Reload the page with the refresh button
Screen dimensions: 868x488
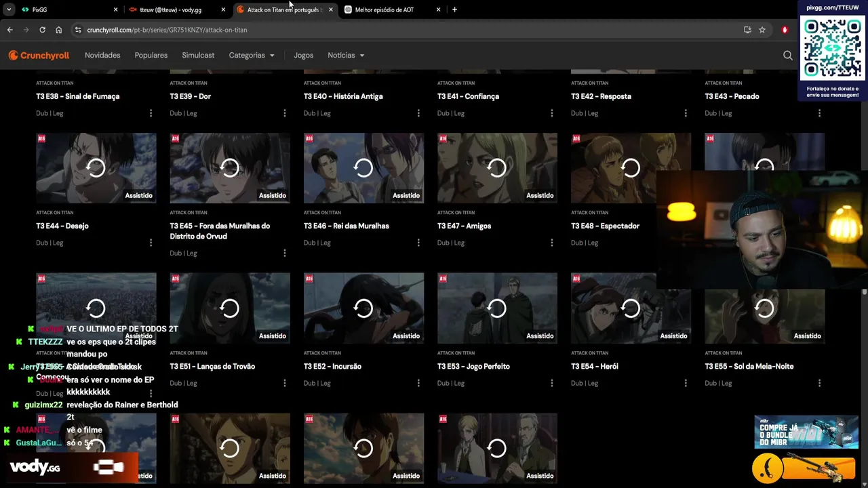tap(42, 30)
